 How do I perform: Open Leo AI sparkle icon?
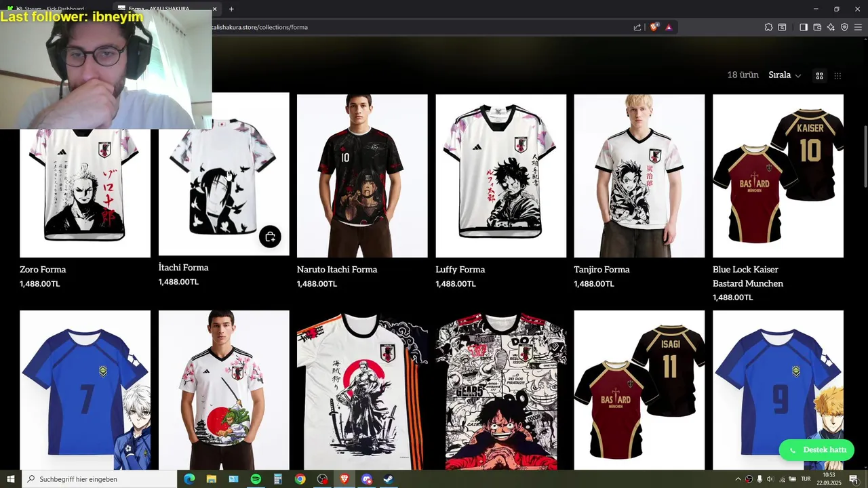pos(831,27)
